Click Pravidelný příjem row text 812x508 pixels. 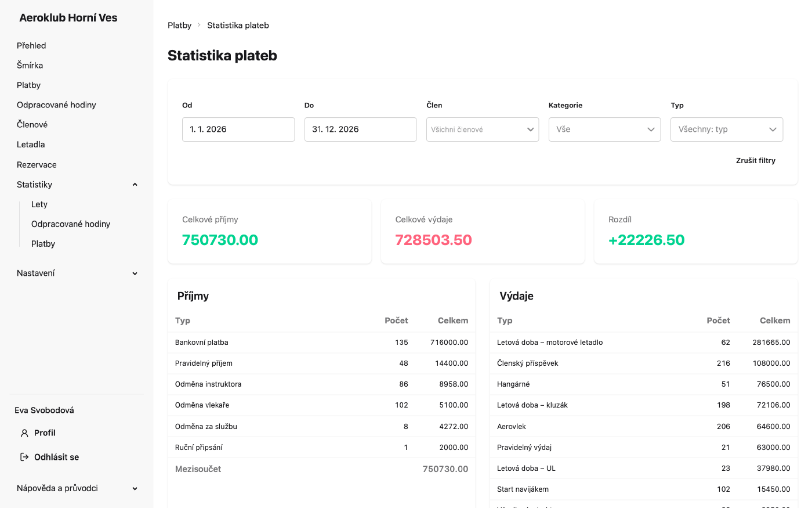pos(204,363)
